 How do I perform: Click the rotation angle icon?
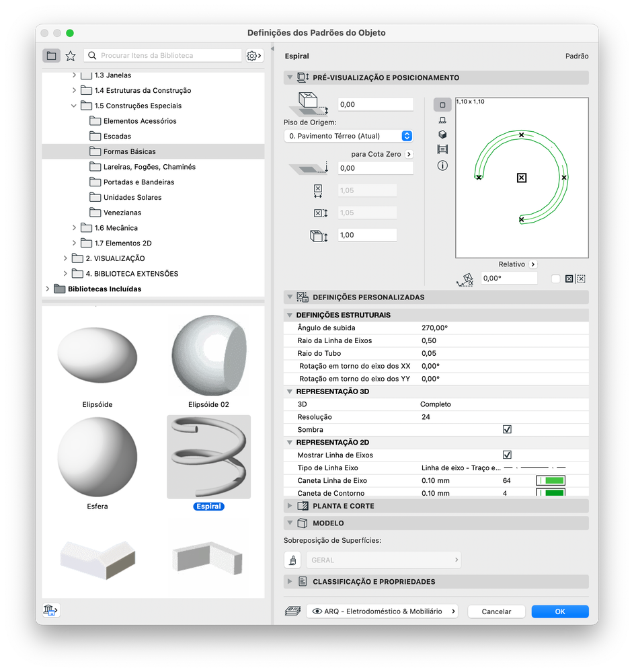(x=465, y=280)
